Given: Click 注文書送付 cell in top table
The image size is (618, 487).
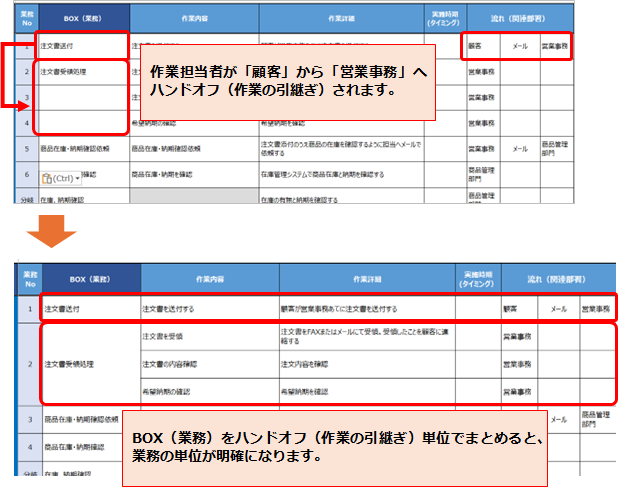Looking at the screenshot, I should [84, 46].
